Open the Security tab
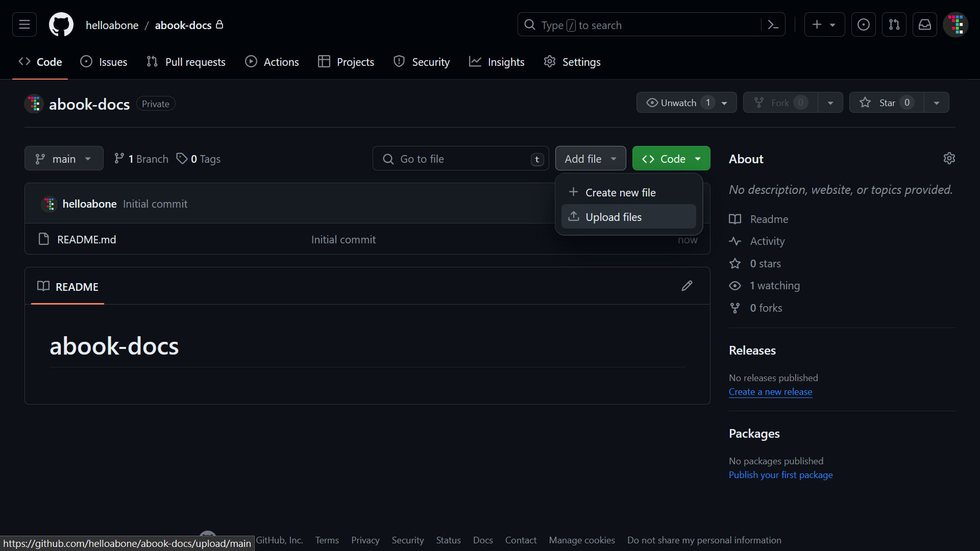This screenshot has height=551, width=980. (422, 62)
